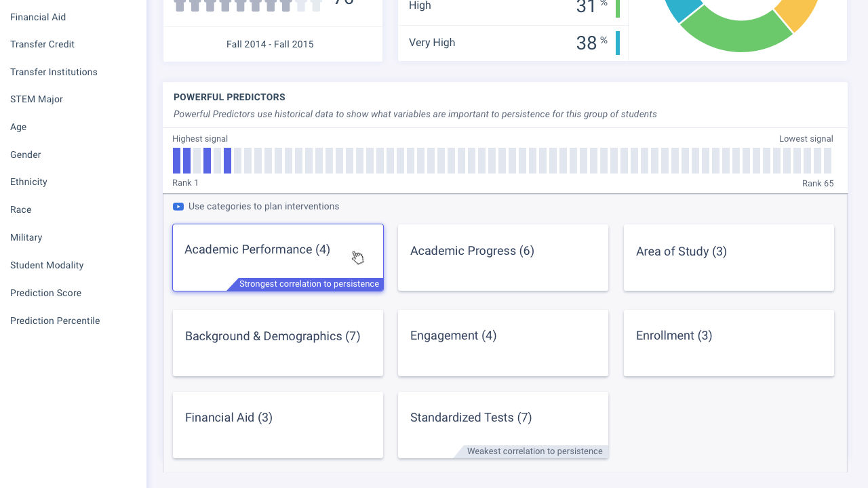This screenshot has height=488, width=868.
Task: Open Background & Demographics (7) card
Action: click(278, 343)
